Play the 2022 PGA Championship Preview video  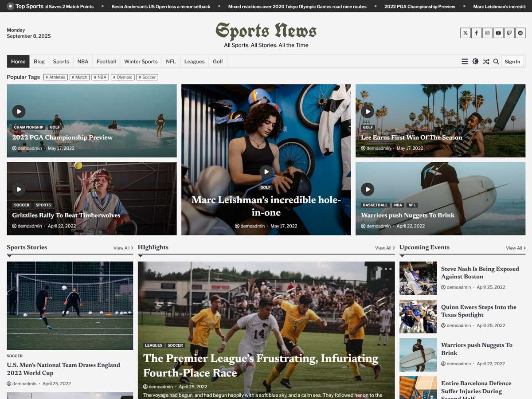19,111
